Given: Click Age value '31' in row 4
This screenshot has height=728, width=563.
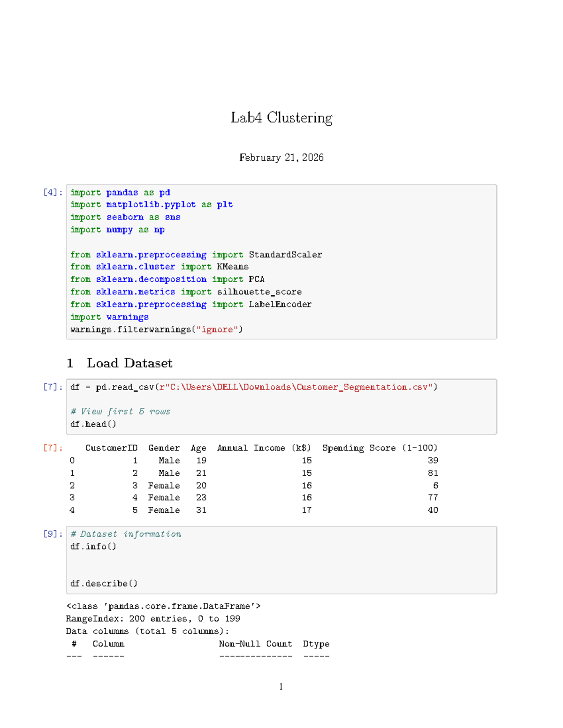Looking at the screenshot, I should tap(201, 510).
